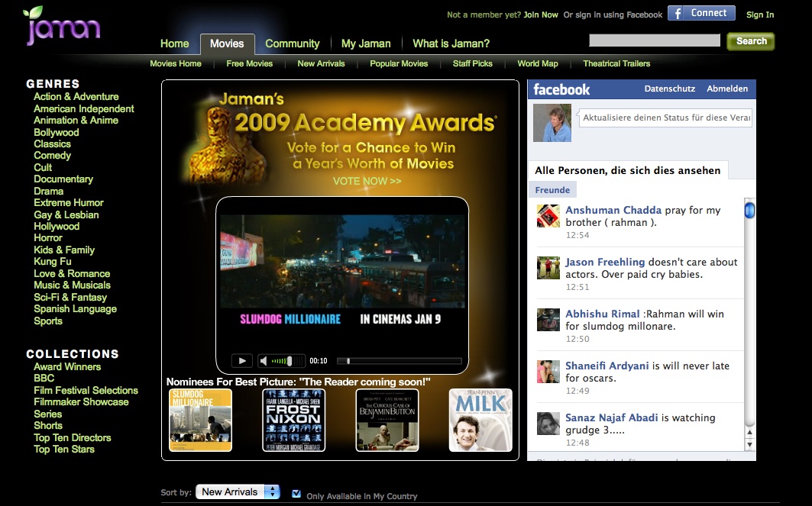Click the Jaman logo
812x506 pixels.
point(62,25)
